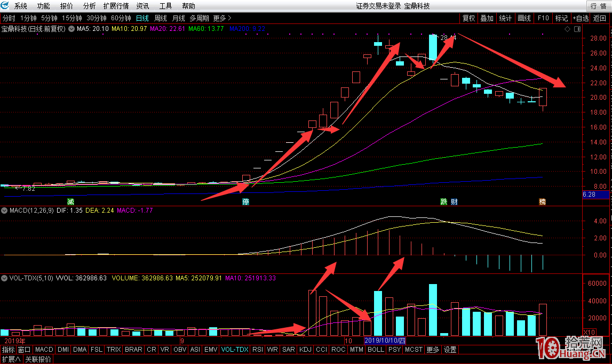Open the MACD panel indicator selector icon
The image size is (612, 364).
(4, 211)
